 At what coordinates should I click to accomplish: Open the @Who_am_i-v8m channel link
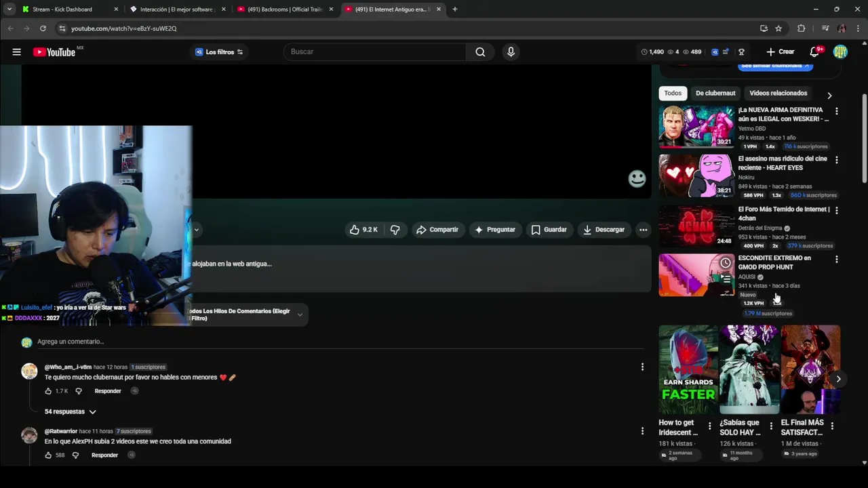(68, 367)
